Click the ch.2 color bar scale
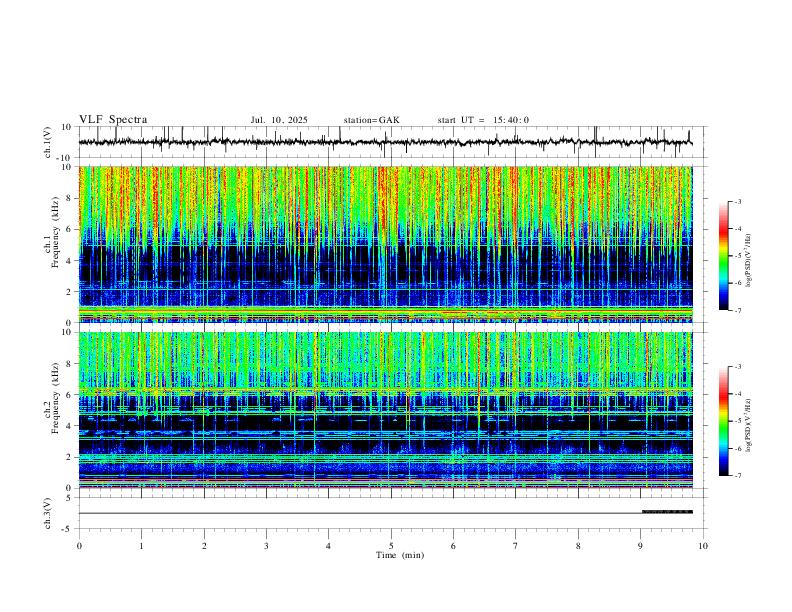Image resolution: width=792 pixels, height=612 pixels. 723,421
